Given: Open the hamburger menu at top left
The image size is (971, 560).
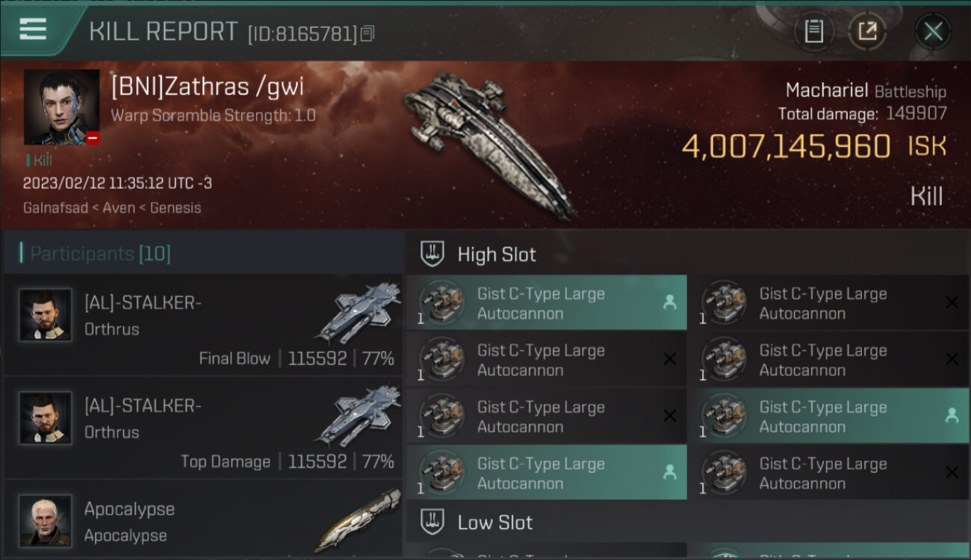Looking at the screenshot, I should (x=33, y=30).
